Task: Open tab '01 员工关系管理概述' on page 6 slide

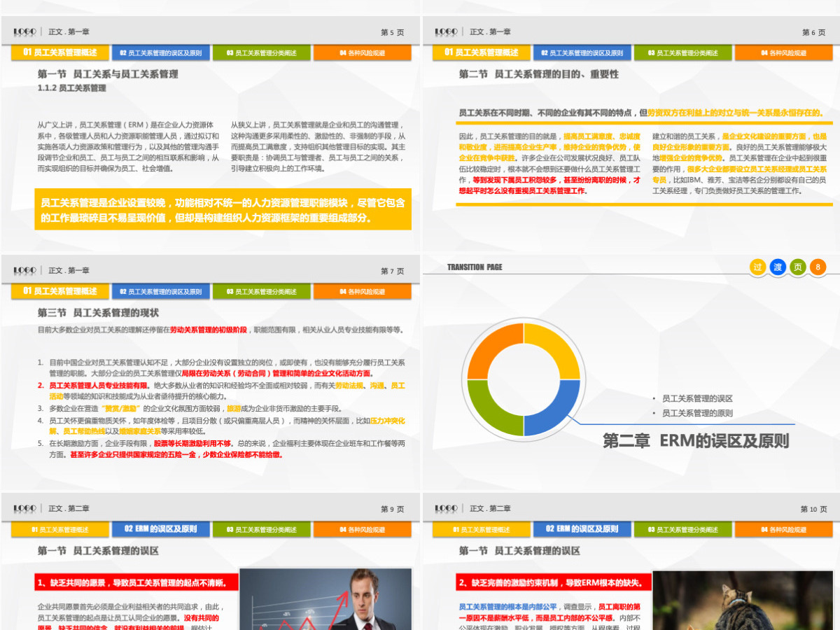Action: (482, 52)
